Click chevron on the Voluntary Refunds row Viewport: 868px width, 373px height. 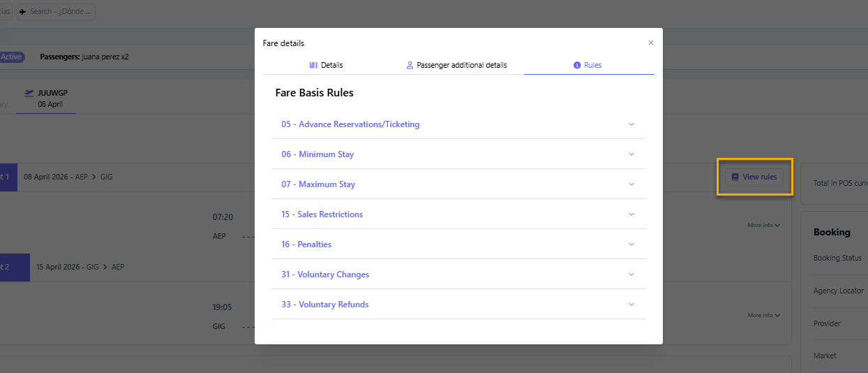[631, 305]
